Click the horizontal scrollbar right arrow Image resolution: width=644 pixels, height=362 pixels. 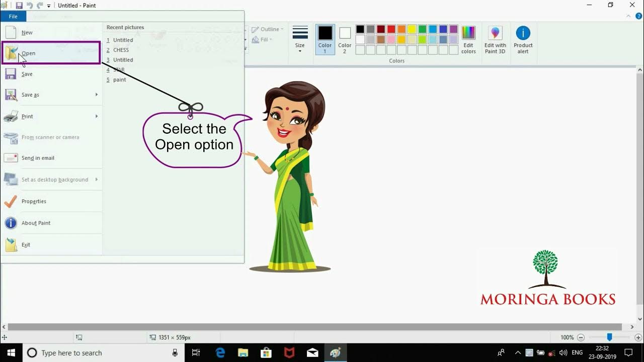[x=632, y=327]
